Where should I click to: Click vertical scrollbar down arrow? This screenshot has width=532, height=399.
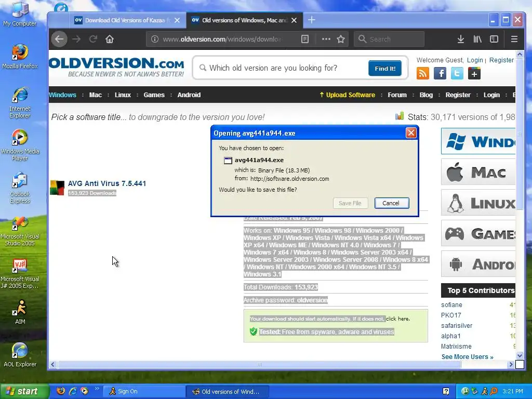click(x=520, y=355)
